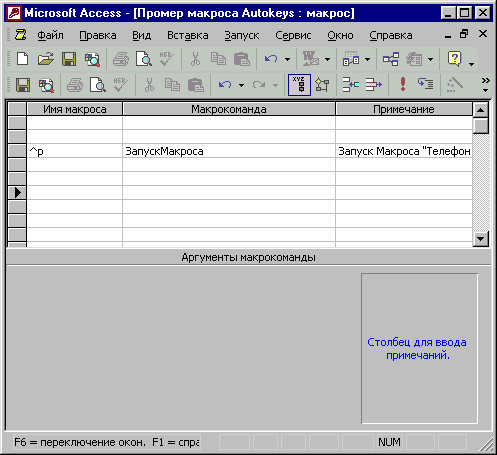Toggle Single Step mode

coord(426,84)
